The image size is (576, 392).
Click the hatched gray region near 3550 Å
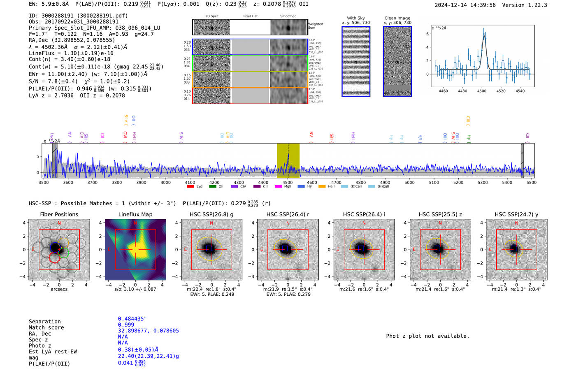point(54,160)
